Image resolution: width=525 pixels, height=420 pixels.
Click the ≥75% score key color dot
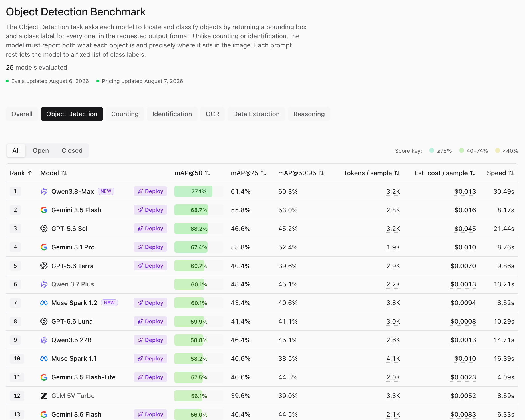432,150
